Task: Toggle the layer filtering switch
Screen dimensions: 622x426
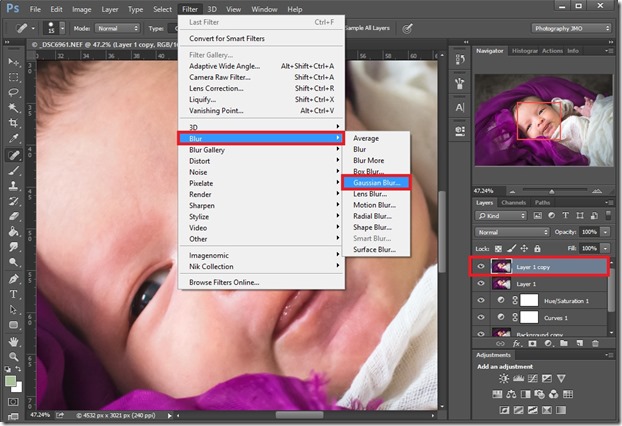Action: point(608,215)
